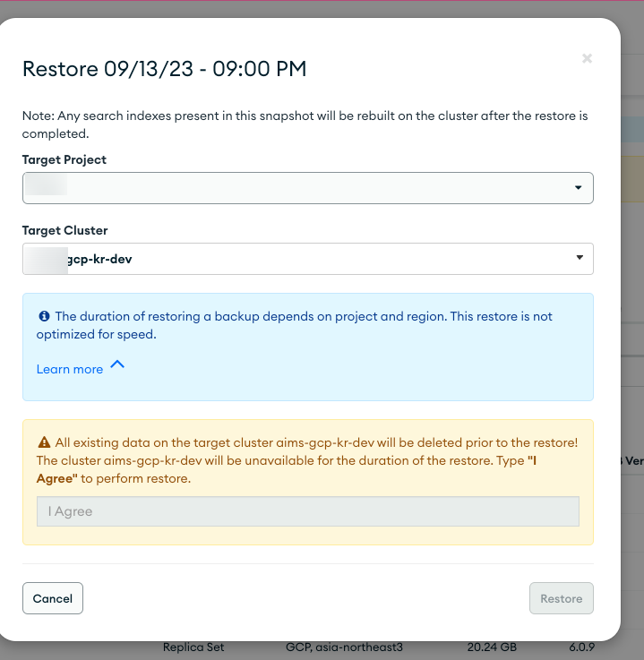Image resolution: width=644 pixels, height=660 pixels.
Task: Click the Restore 09/13/23 dialog title
Action: coord(164,69)
